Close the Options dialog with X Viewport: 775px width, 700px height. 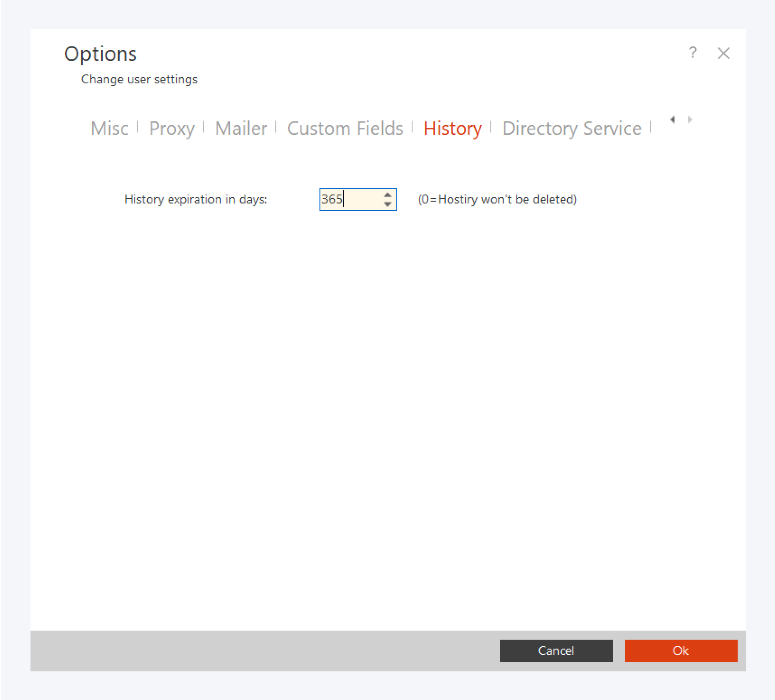click(x=723, y=53)
